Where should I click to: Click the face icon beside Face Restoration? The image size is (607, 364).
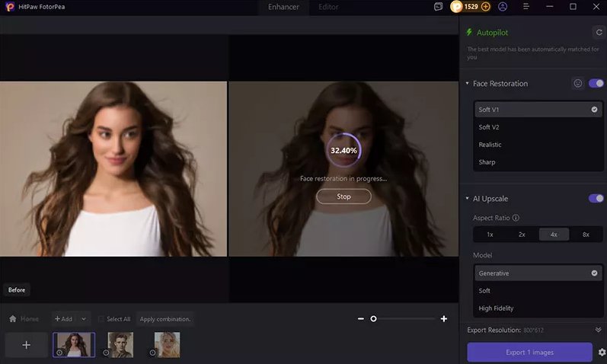pyautogui.click(x=577, y=83)
